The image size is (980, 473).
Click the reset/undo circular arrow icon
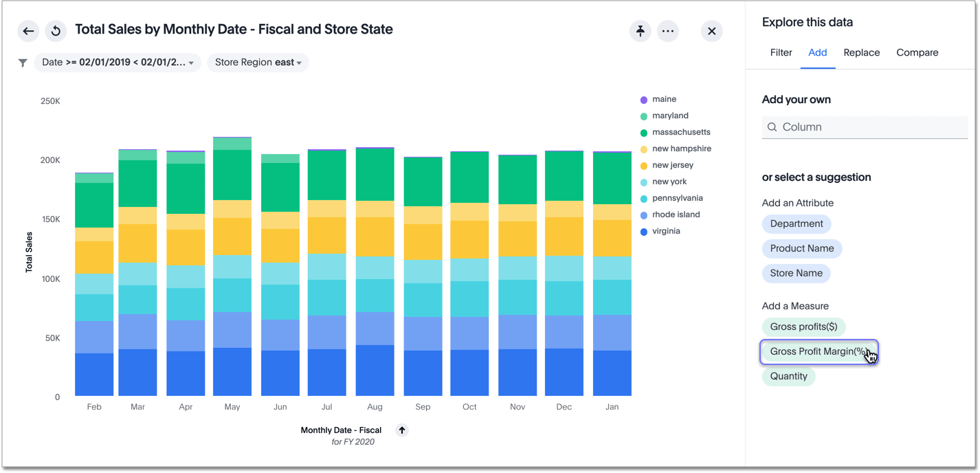56,31
